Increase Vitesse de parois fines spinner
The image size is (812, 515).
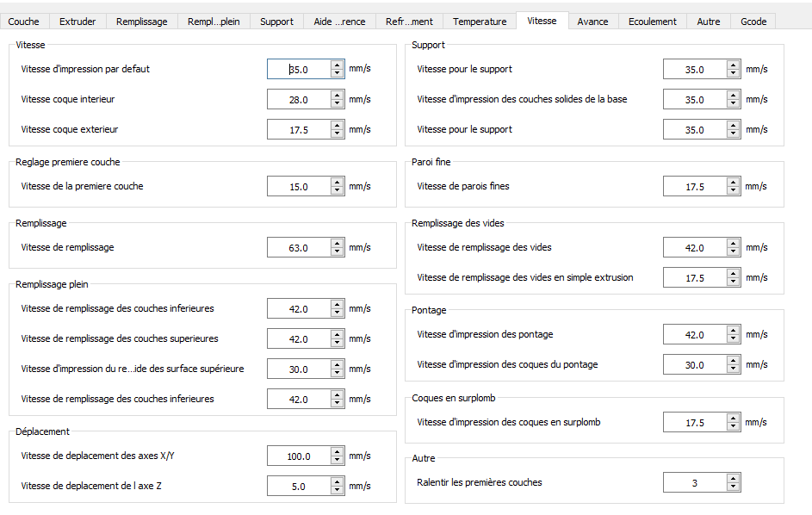(x=733, y=182)
